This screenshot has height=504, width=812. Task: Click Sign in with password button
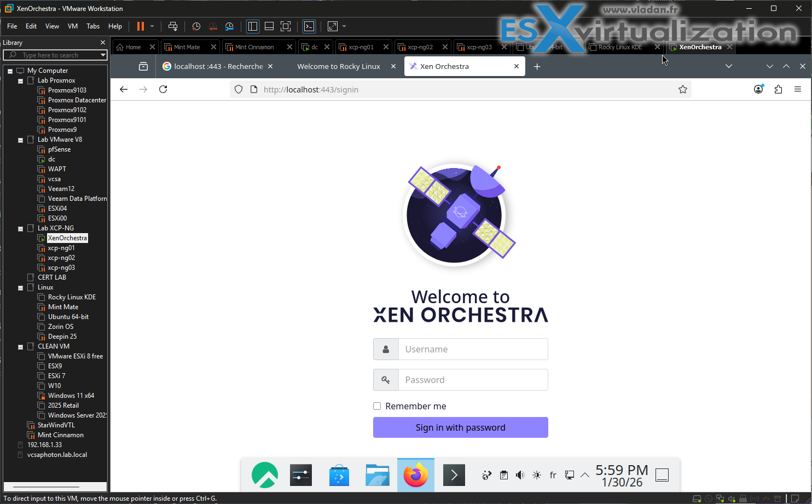[x=460, y=427]
